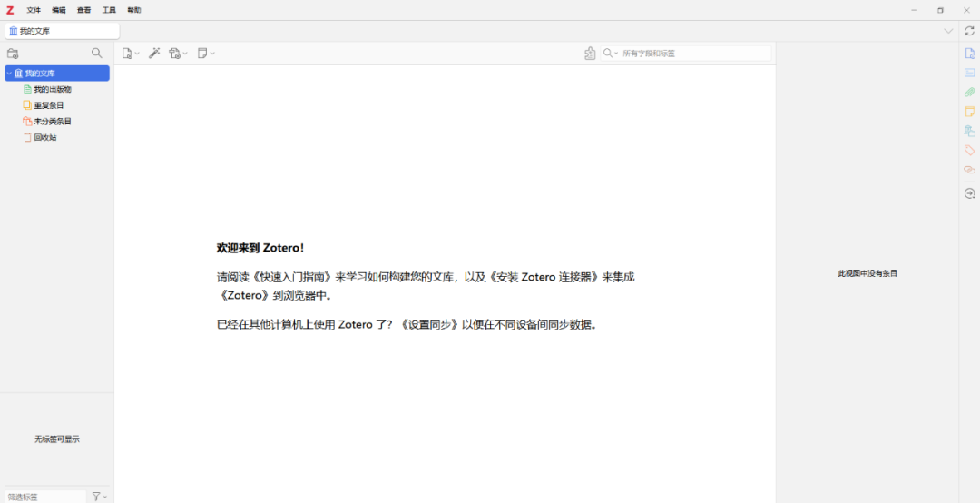Image resolution: width=980 pixels, height=503 pixels.
Task: Click the Zotero Z logo icon
Action: coord(10,10)
